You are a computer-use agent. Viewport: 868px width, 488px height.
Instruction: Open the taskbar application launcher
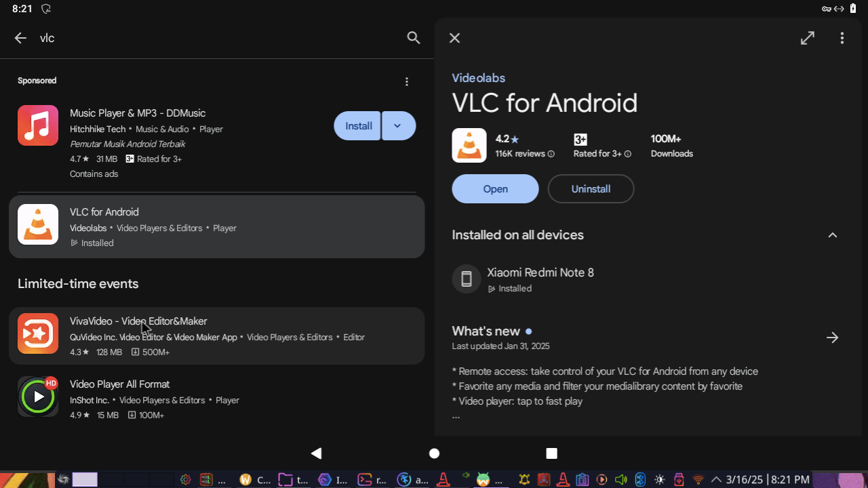64,480
